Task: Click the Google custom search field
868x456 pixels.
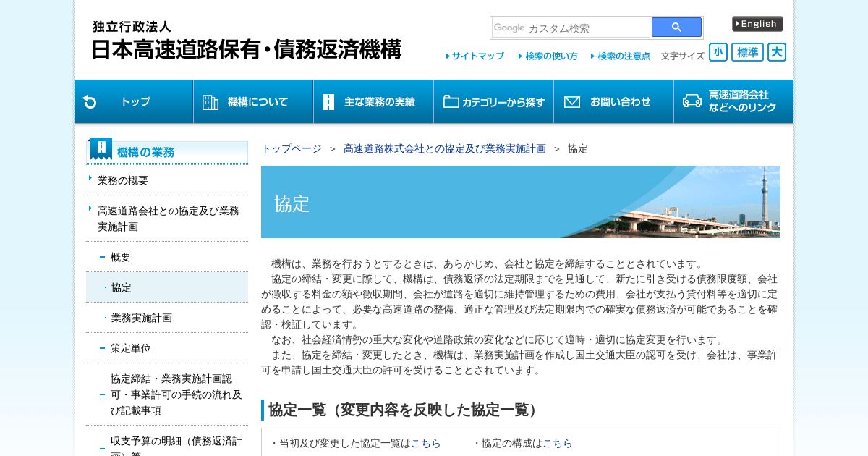Action: point(571,28)
